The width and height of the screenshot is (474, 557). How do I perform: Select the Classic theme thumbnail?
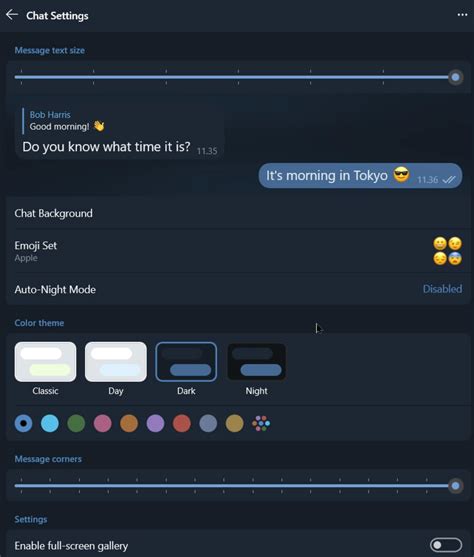[x=45, y=362]
